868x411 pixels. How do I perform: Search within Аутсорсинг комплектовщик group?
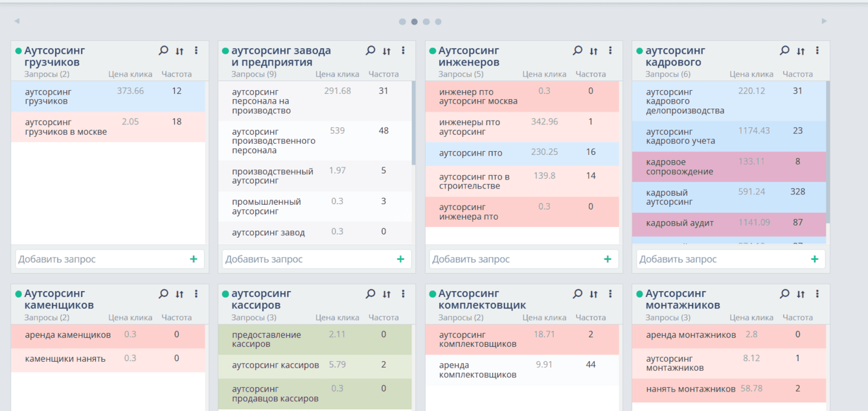578,294
